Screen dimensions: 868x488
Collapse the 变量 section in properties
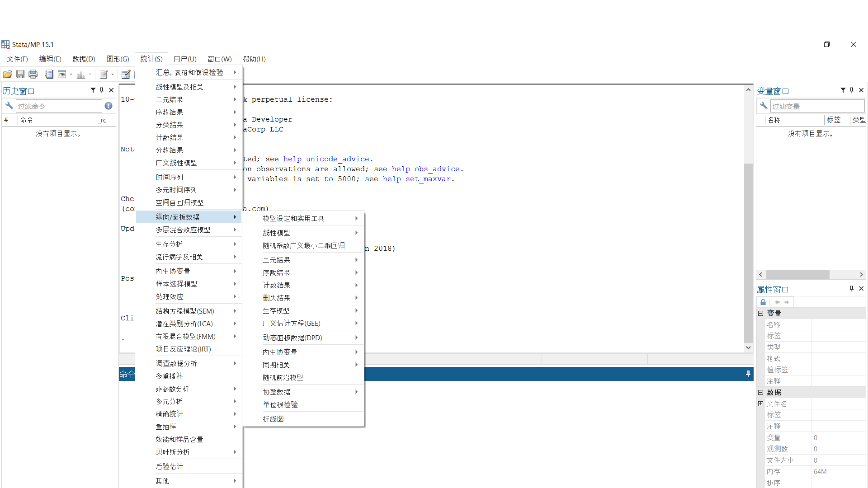pos(760,313)
